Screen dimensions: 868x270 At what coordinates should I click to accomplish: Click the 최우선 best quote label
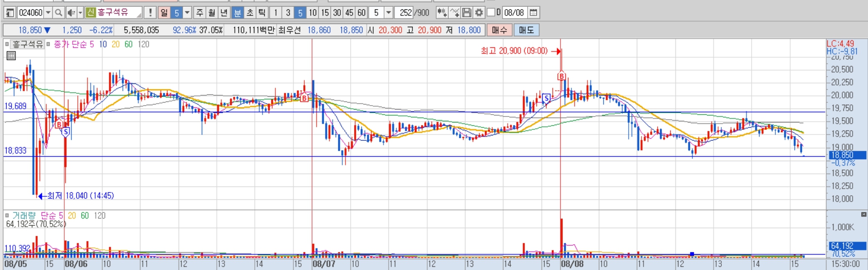289,30
